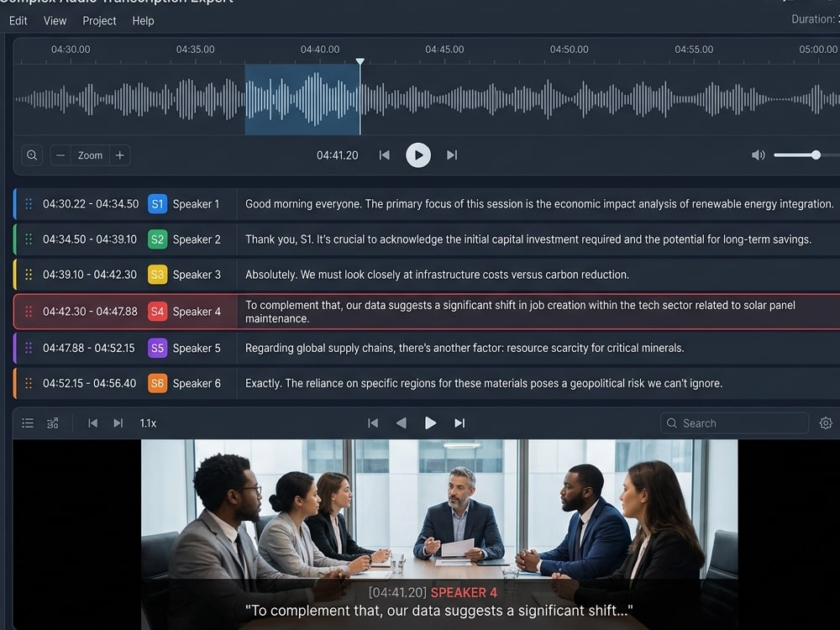The image size is (840, 630).
Task: Click the drag handle of Speaker 3 row
Action: pyautogui.click(x=29, y=275)
